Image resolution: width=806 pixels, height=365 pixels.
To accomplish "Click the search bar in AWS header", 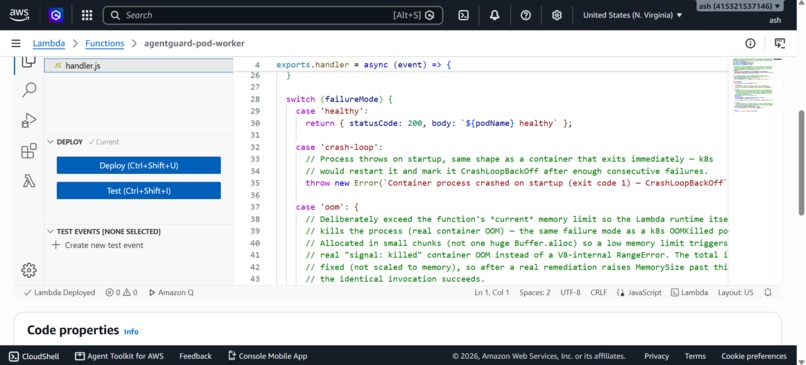I will pyautogui.click(x=272, y=15).
